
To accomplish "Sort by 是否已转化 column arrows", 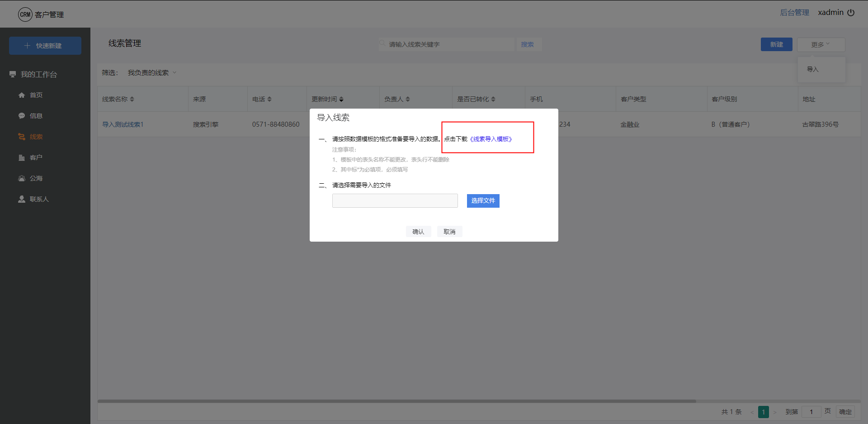I will 493,99.
